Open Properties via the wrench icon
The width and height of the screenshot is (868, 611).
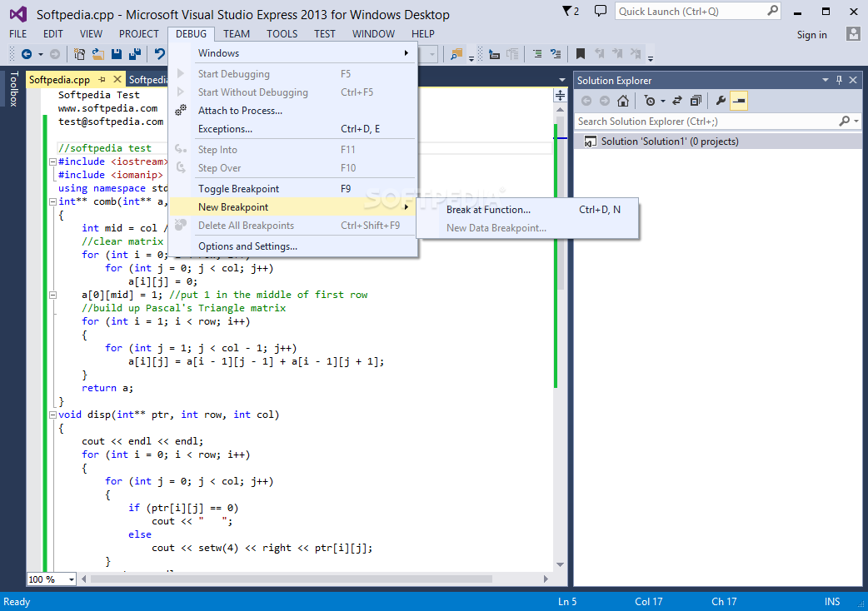click(721, 101)
